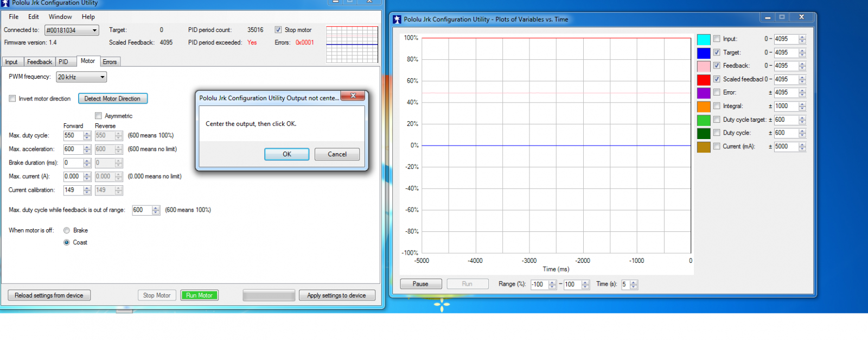
Task: Click the orange Integral color swatch
Action: (704, 106)
